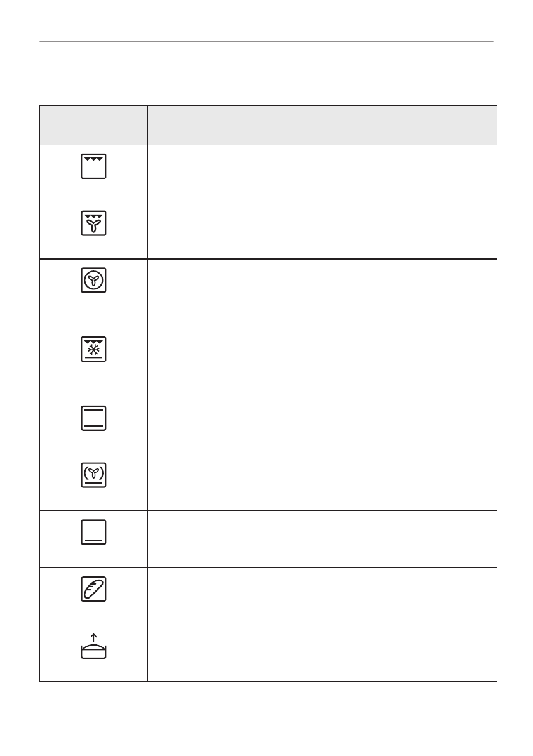Choose the circled fan cooking icon
Screen dimensions: 533x756
pos(93,281)
